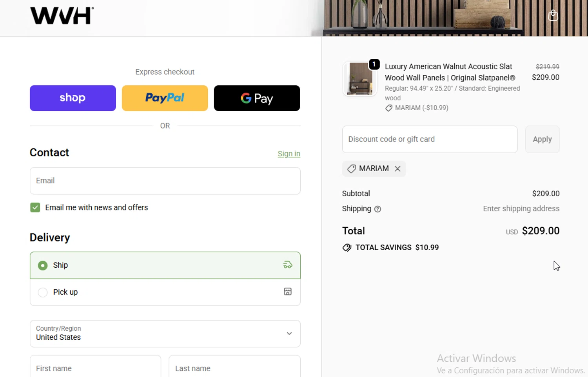Viewport: 588px width, 377px height.
Task: Focus the First name field
Action: point(95,366)
